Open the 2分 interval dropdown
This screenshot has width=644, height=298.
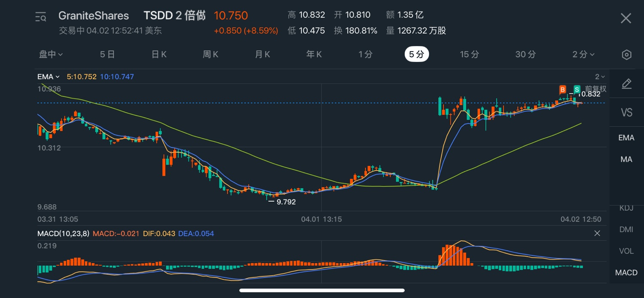tap(583, 55)
